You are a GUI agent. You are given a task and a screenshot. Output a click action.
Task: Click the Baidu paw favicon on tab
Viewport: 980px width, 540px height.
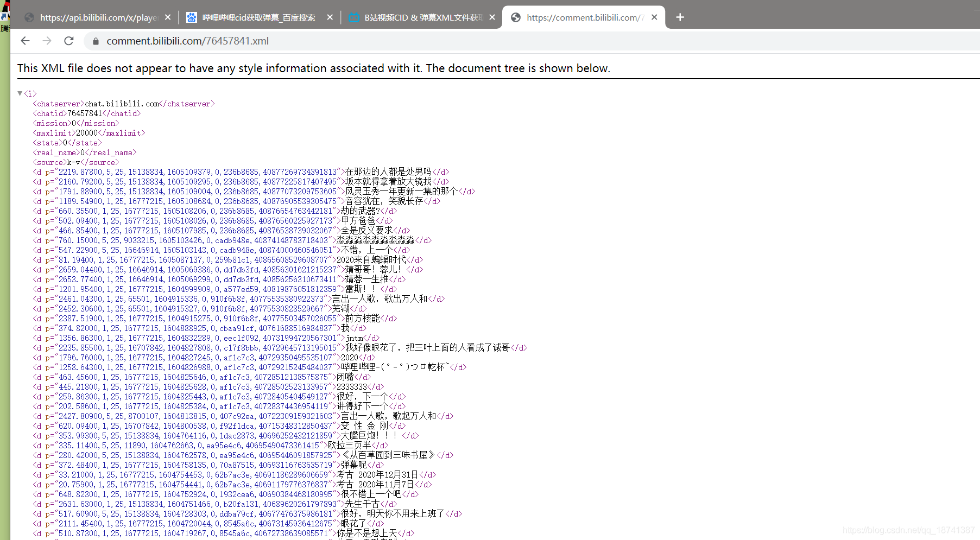click(x=191, y=17)
